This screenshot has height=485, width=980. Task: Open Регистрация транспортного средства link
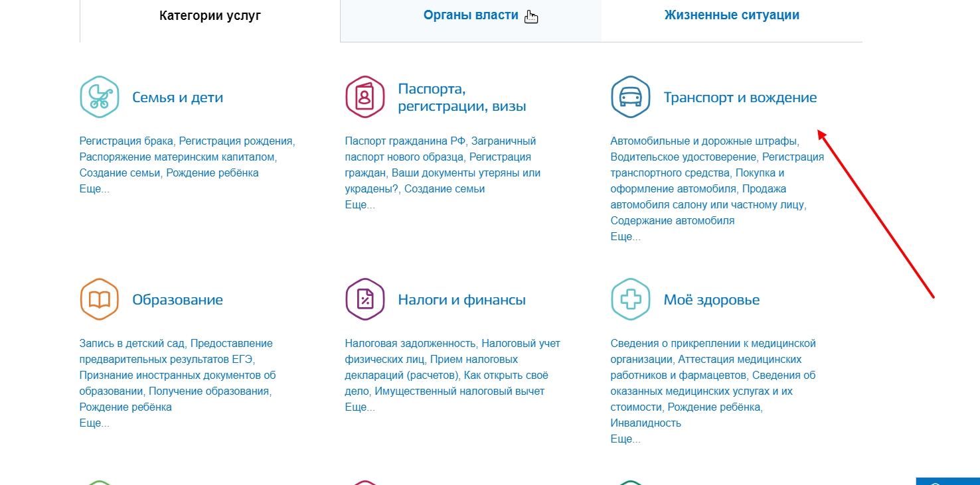click(x=717, y=165)
